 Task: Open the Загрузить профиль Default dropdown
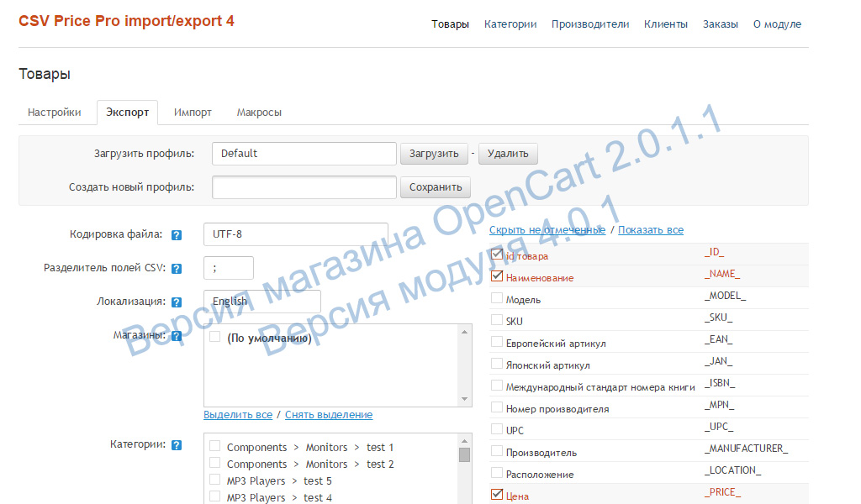pos(304,154)
